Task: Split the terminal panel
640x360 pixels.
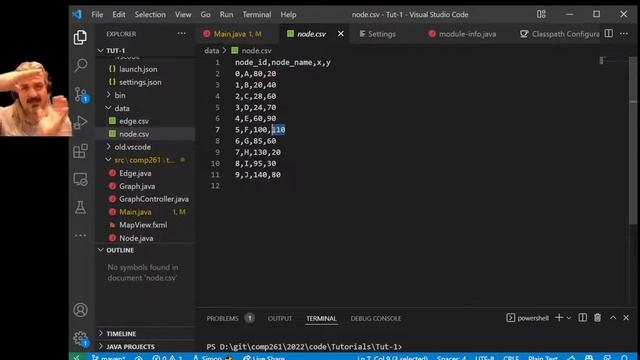Action: (582, 318)
